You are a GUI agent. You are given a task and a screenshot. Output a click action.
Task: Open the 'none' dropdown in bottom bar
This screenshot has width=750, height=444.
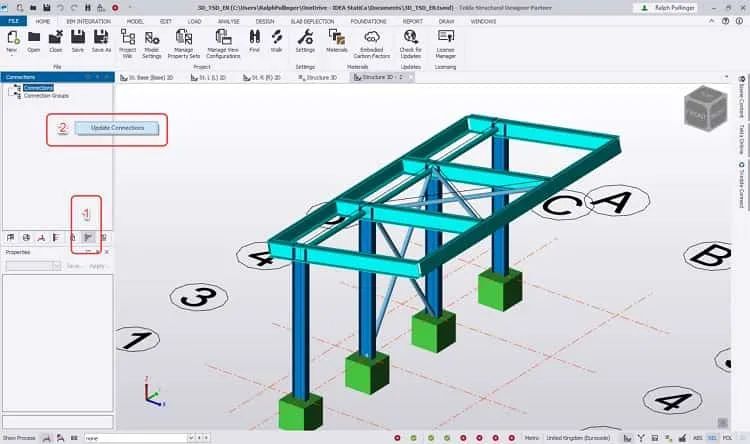coord(191,438)
